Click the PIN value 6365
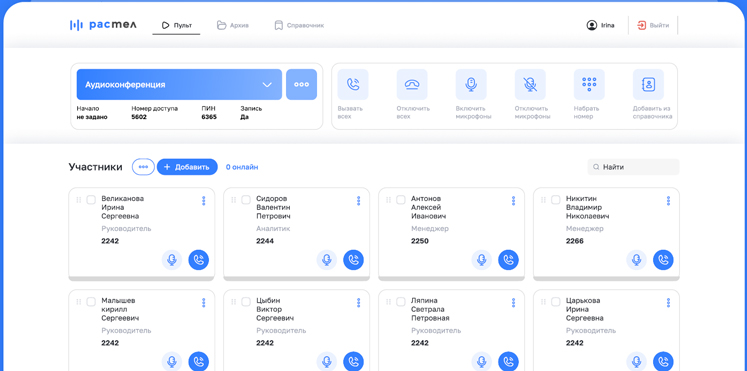The image size is (747, 371). coord(209,117)
